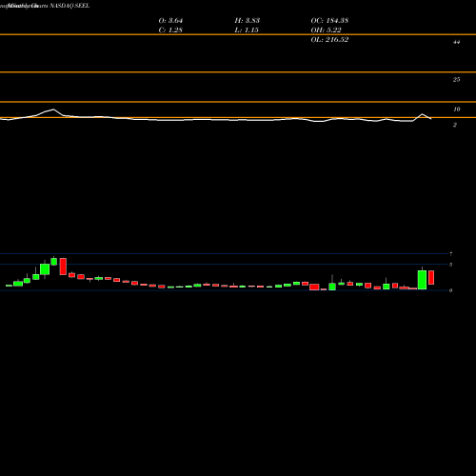Click the low value 'L: 1.15'
Screen dimensions: 476x476
247,30
